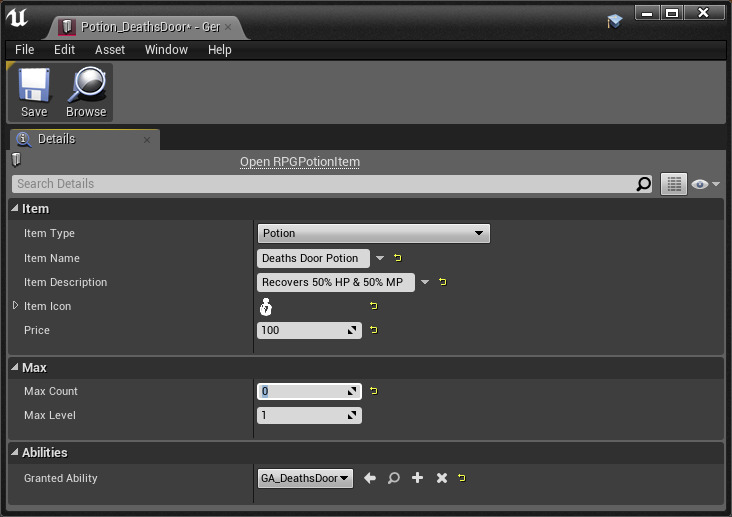Edit the Item Name text field
Viewport: 732px width, 517px height.
313,258
